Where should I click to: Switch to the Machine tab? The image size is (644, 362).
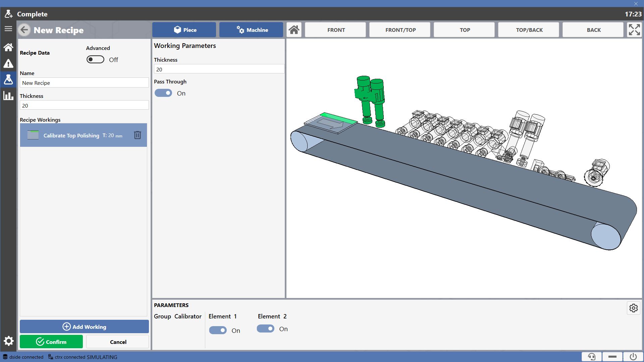pos(251,30)
